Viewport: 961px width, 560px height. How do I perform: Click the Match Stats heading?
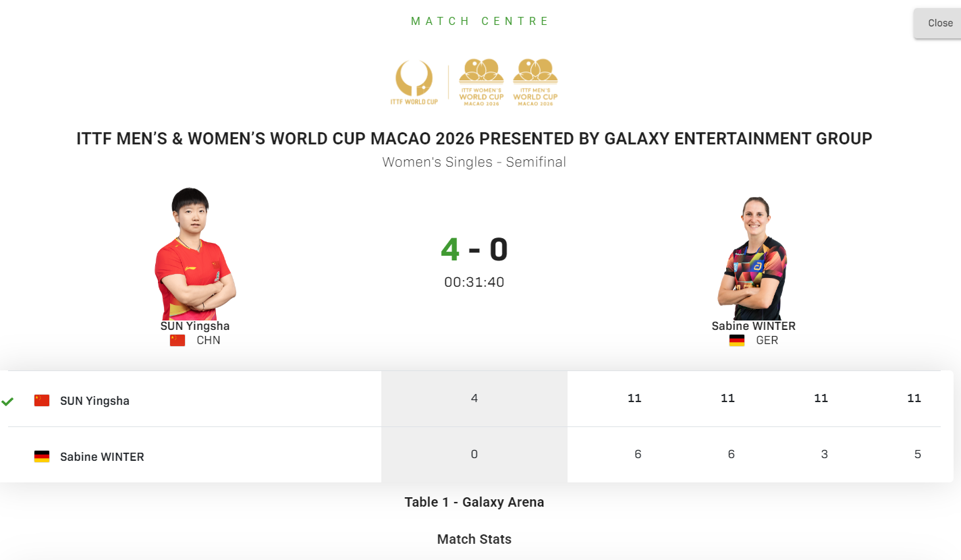[474, 539]
